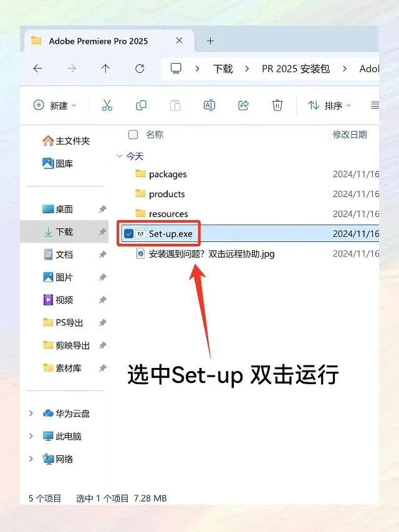
Task: Close the Adobe Premiere Pro 2025 tab
Action: point(179,41)
